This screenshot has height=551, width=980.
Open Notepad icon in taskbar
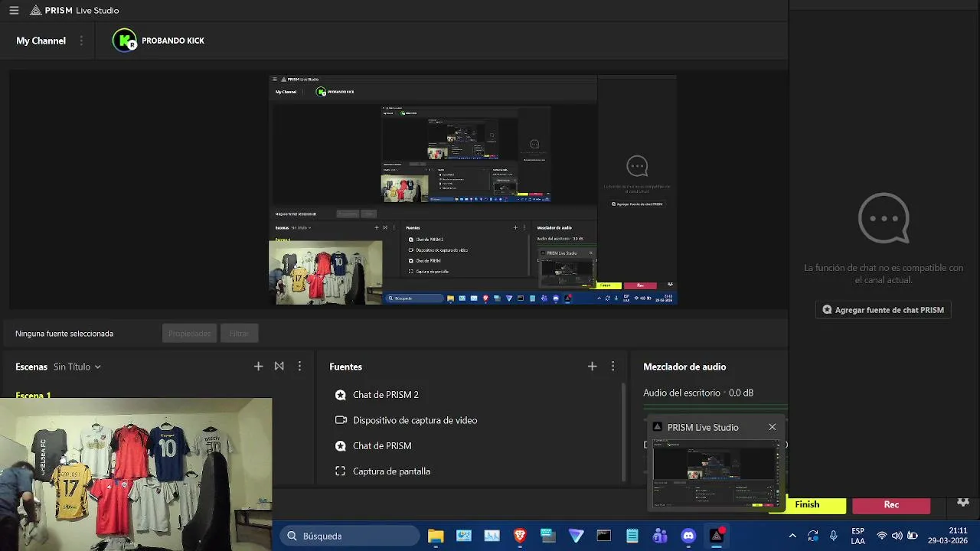632,536
